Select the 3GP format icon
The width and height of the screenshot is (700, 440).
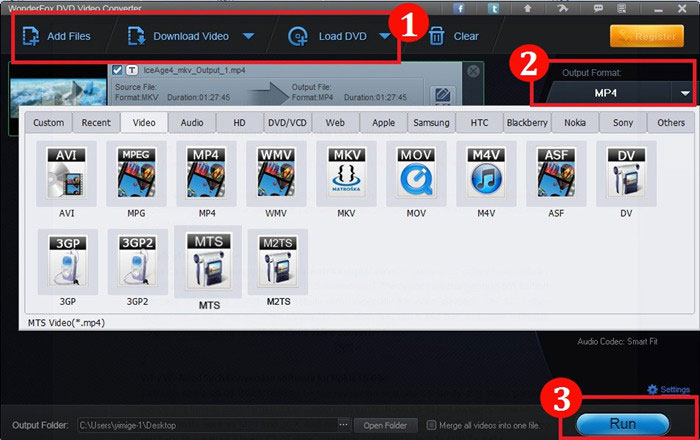click(x=68, y=262)
